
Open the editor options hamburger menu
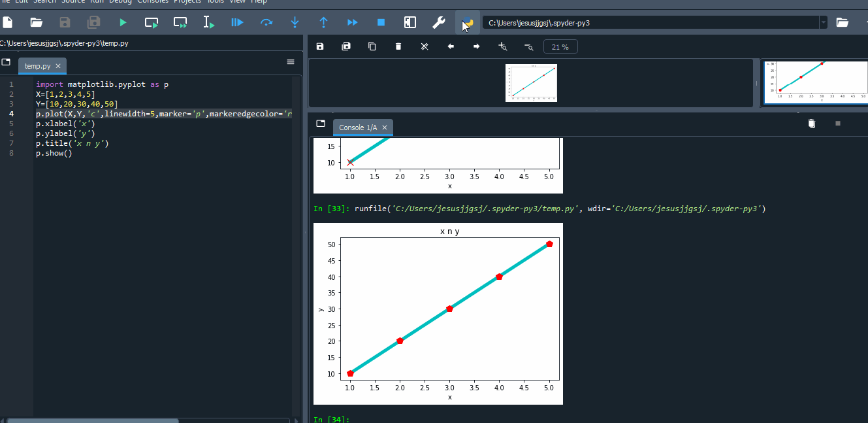291,62
